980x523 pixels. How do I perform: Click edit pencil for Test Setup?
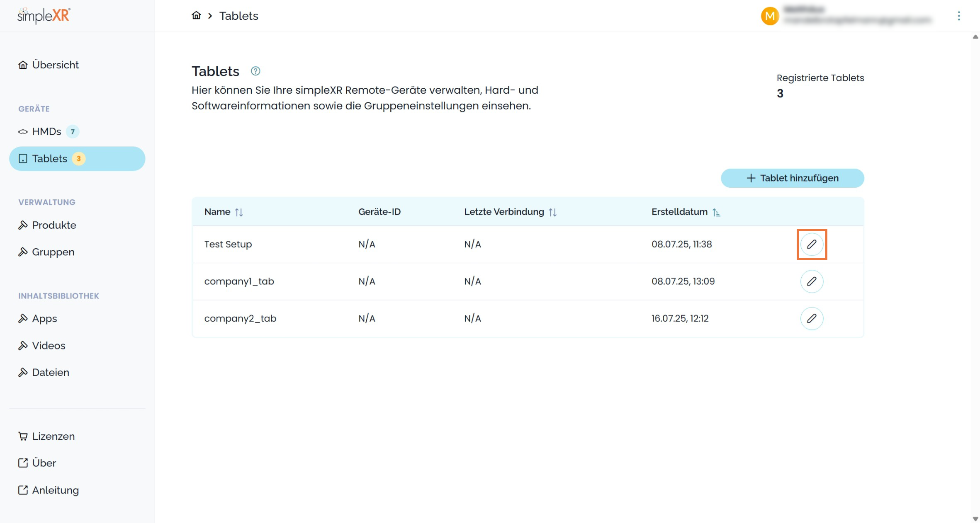812,244
